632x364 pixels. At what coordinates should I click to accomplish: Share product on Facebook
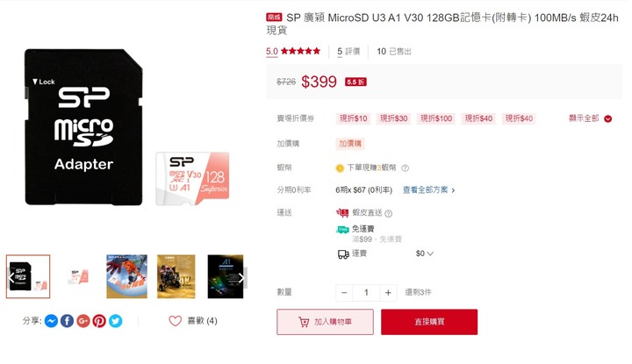coord(68,321)
